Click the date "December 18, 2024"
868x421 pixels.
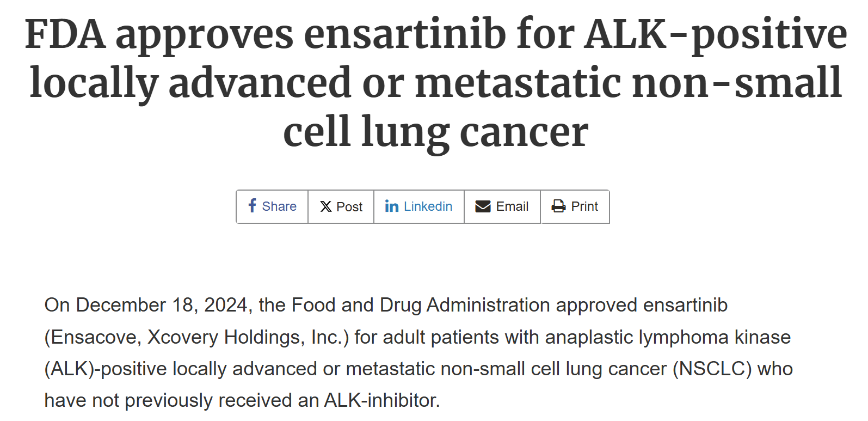pyautogui.click(x=162, y=305)
